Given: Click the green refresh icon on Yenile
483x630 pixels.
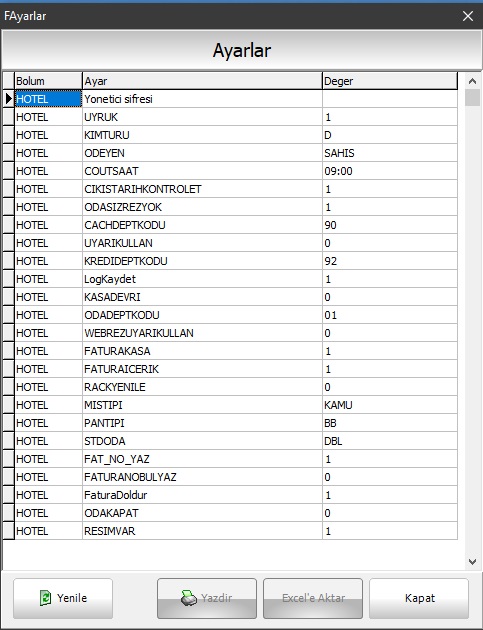Looking at the screenshot, I should click(45, 598).
